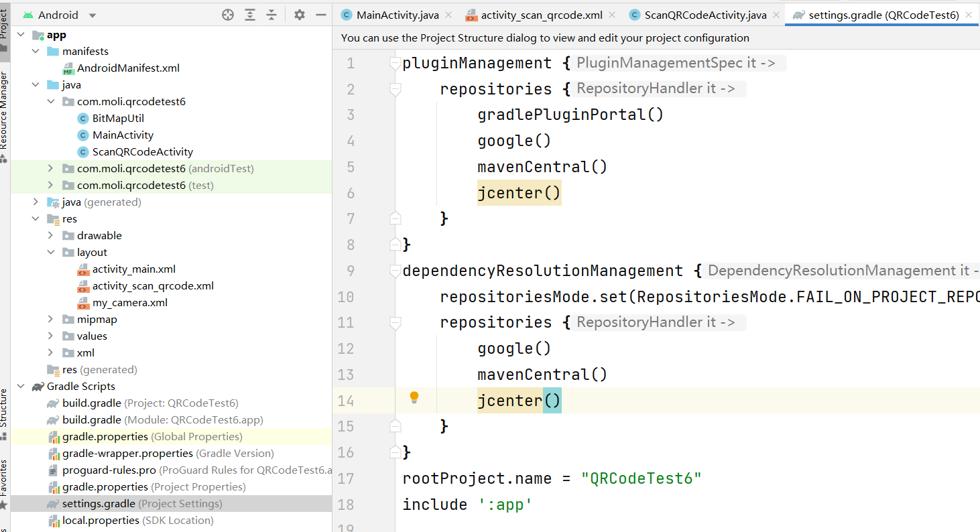Viewport: 980px width, 532px height.
Task: Click line number 10 in gutter
Action: click(346, 297)
